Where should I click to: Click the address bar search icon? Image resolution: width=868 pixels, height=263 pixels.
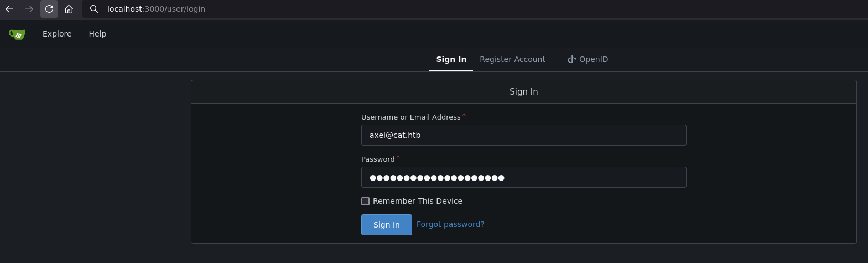point(94,9)
